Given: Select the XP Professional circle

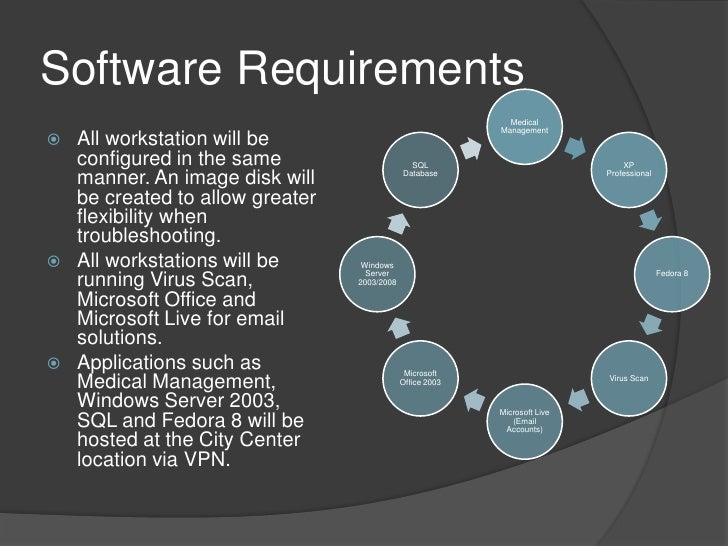Looking at the screenshot, I should 629,169.
